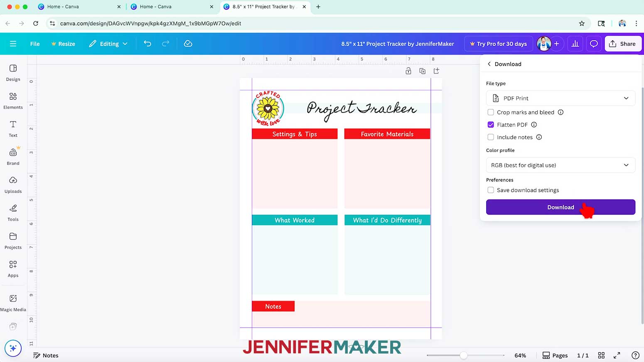Open the Apps side panel
This screenshot has height=362, width=644.
[x=13, y=269]
